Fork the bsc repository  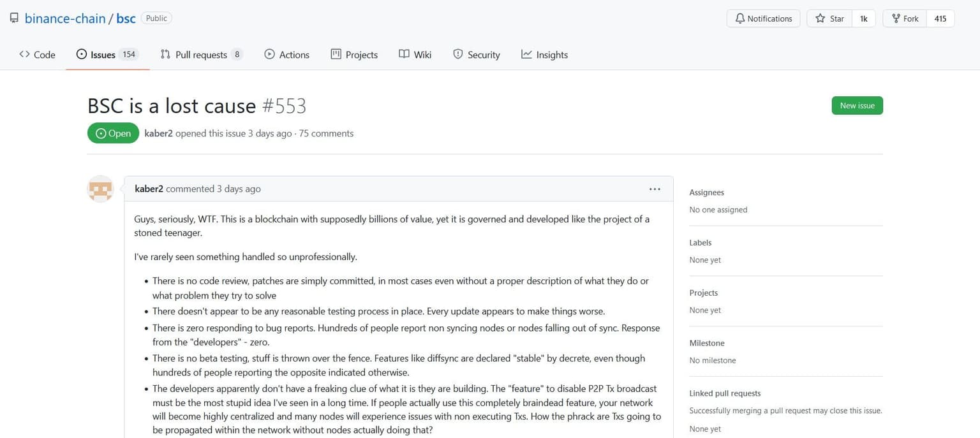(905, 18)
